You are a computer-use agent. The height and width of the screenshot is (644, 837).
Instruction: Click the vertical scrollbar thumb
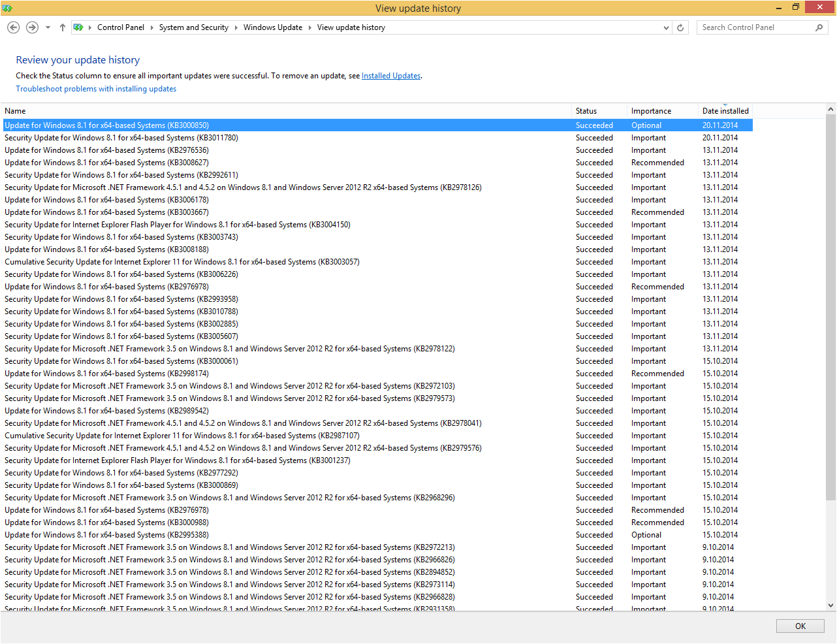coord(830,308)
